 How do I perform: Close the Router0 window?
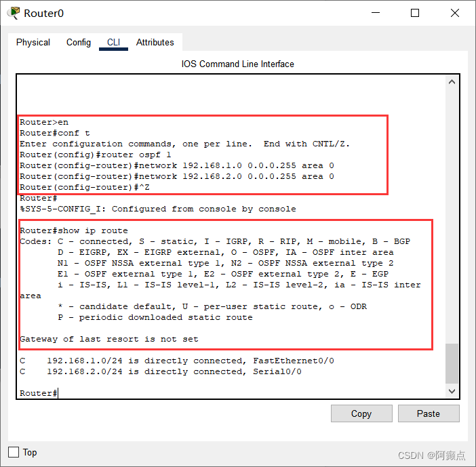(455, 13)
